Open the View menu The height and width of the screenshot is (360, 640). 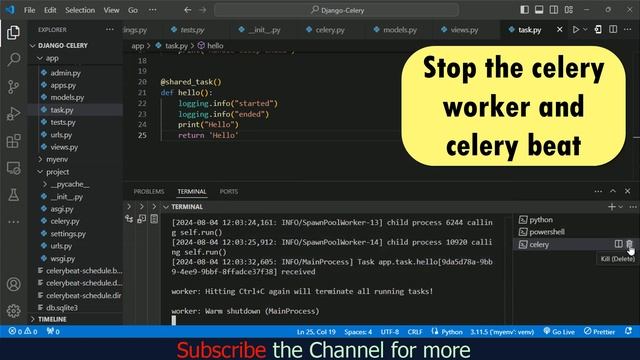click(x=111, y=10)
